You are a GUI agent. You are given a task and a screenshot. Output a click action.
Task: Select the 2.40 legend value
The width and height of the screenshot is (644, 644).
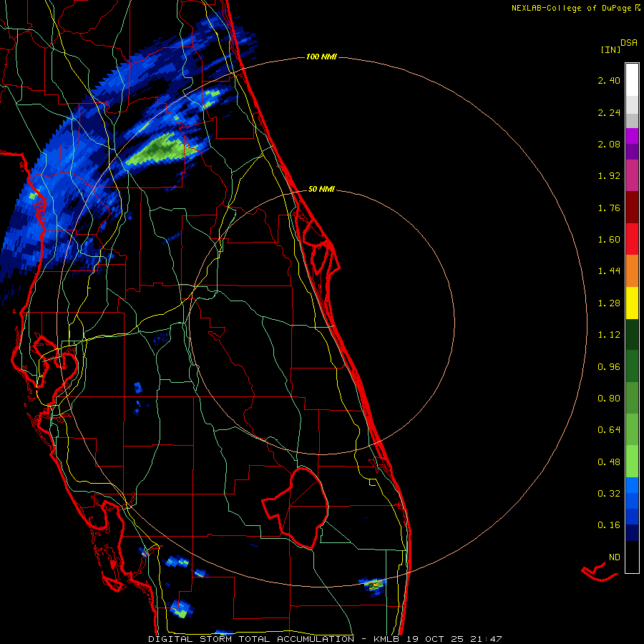tap(609, 80)
